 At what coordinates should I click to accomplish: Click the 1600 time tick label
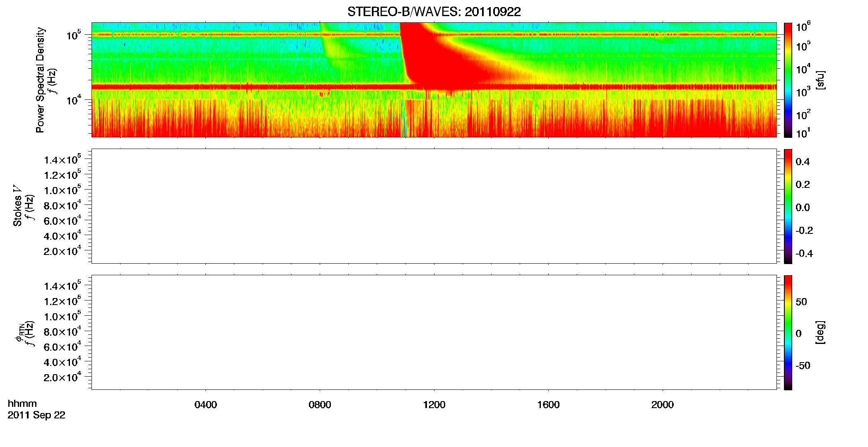coord(548,405)
